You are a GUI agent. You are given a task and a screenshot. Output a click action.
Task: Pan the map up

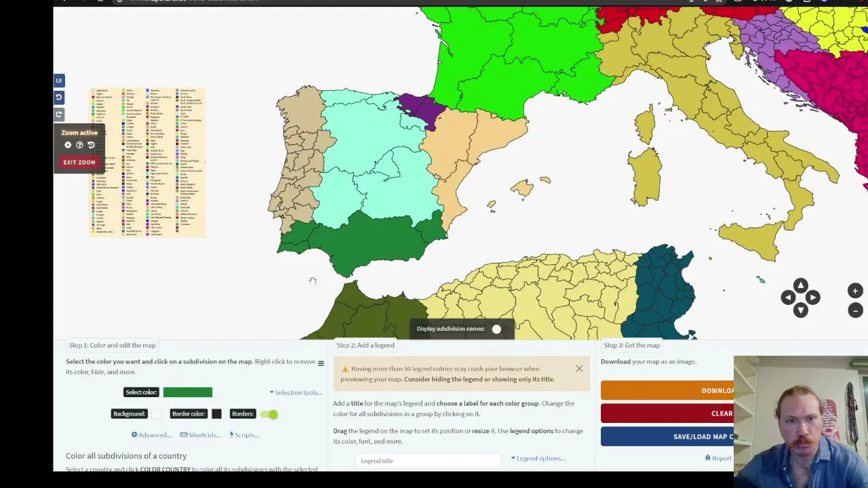click(801, 285)
